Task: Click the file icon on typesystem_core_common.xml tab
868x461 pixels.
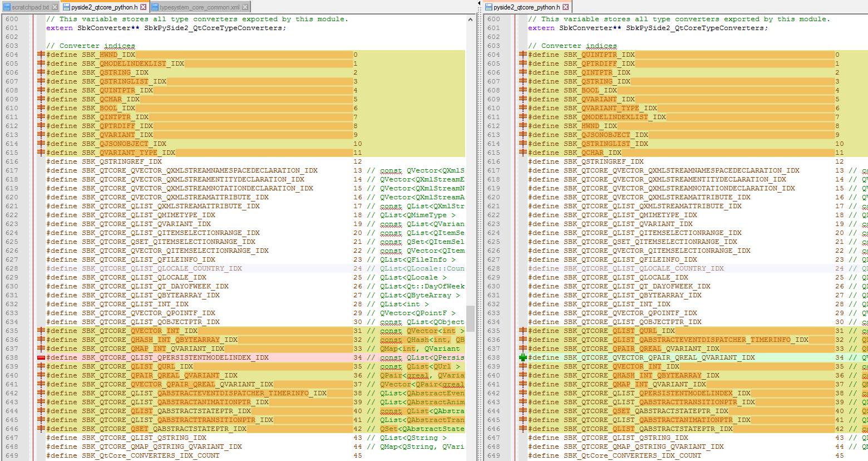Action: tap(155, 7)
